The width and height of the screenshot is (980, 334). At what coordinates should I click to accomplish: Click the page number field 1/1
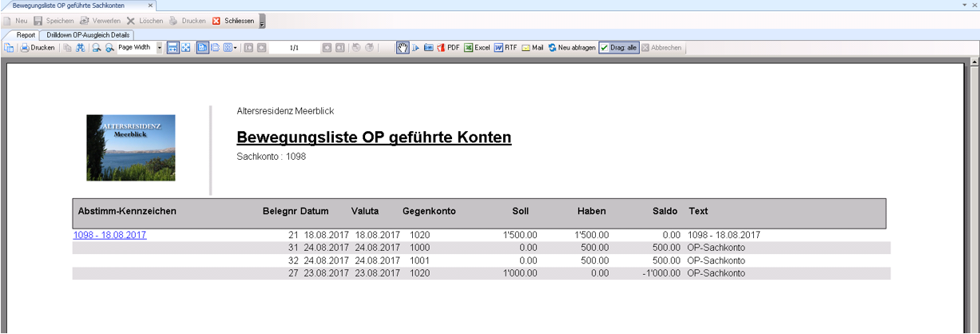click(x=294, y=48)
